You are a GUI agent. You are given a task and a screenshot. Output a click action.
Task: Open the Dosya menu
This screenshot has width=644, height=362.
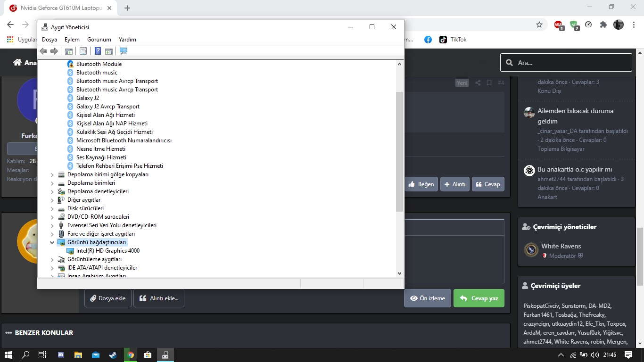tap(50, 40)
